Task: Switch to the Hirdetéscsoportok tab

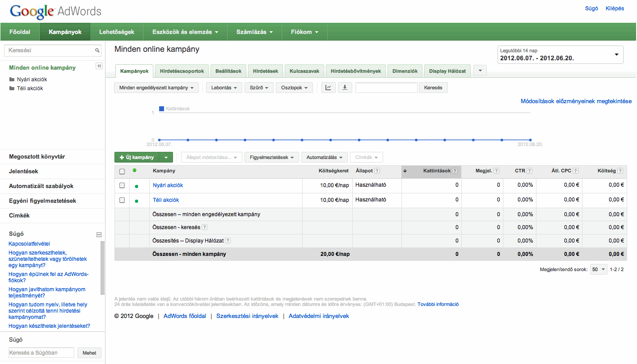Action: (182, 71)
